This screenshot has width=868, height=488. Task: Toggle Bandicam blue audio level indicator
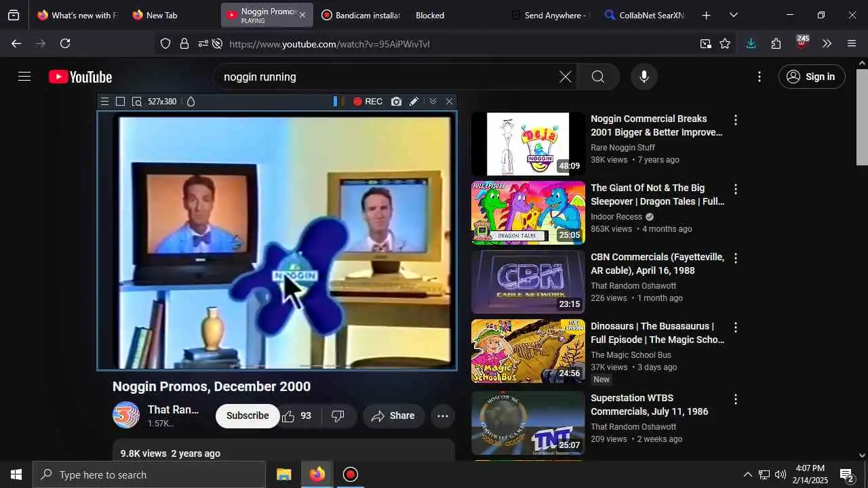336,102
